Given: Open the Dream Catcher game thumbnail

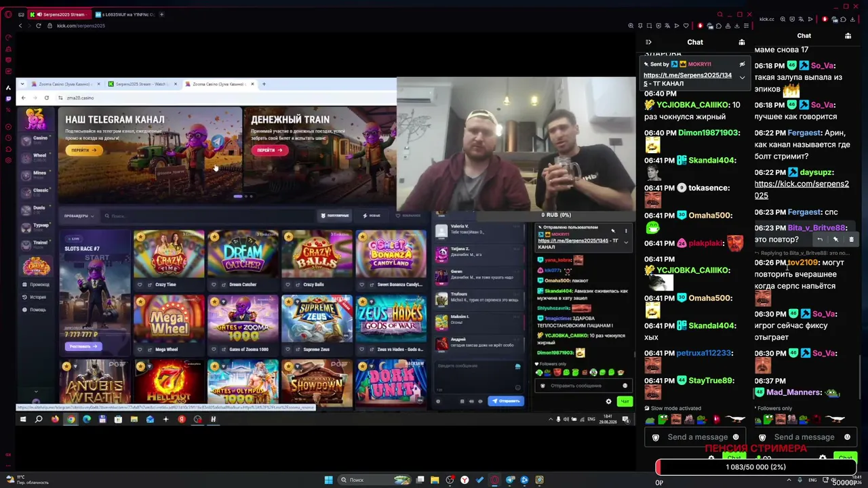Looking at the screenshot, I should point(243,254).
